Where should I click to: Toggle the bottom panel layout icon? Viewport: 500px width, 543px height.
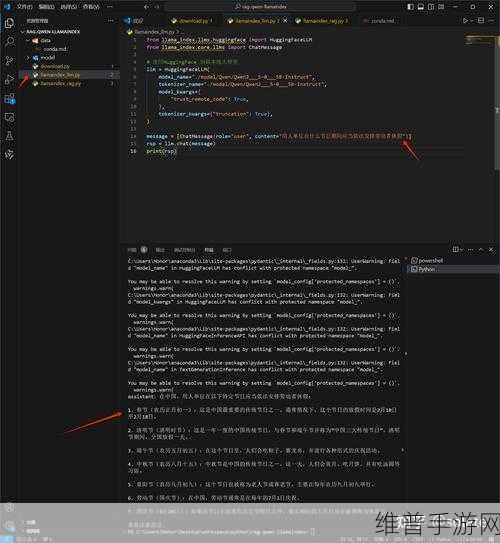click(421, 7)
